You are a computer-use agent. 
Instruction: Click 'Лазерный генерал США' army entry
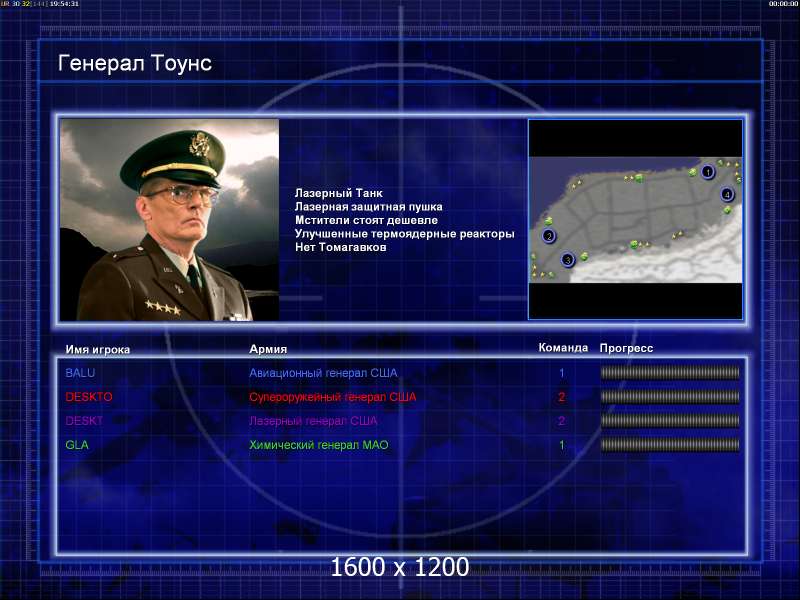pyautogui.click(x=313, y=421)
